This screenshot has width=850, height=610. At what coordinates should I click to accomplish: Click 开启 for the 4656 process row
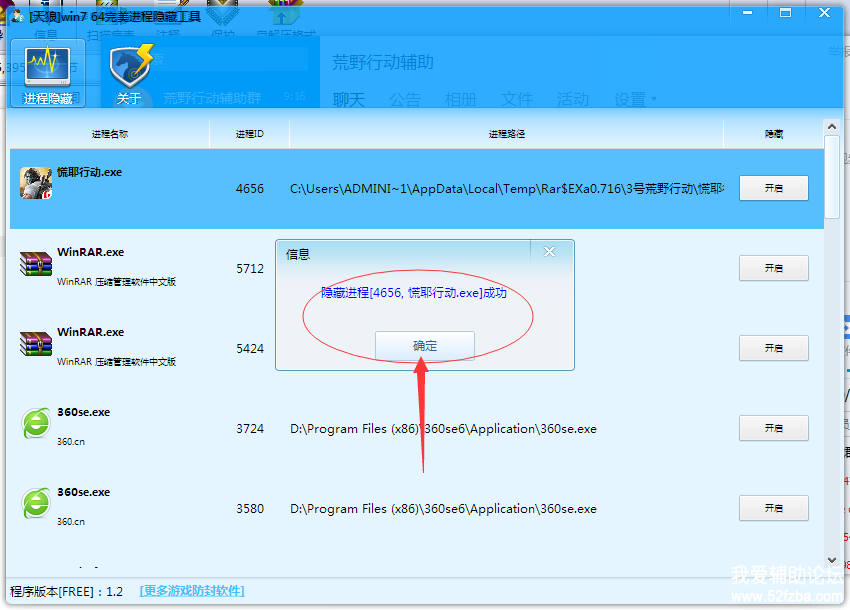tap(774, 188)
